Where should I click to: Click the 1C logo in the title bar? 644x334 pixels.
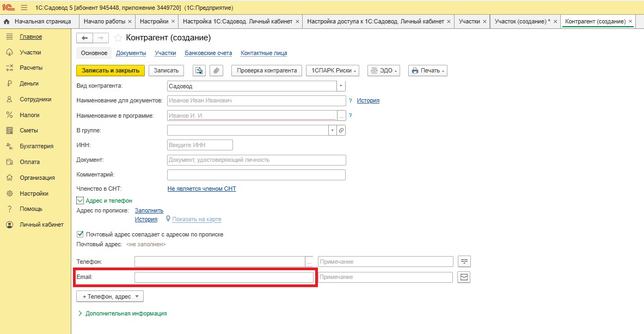(x=9, y=8)
